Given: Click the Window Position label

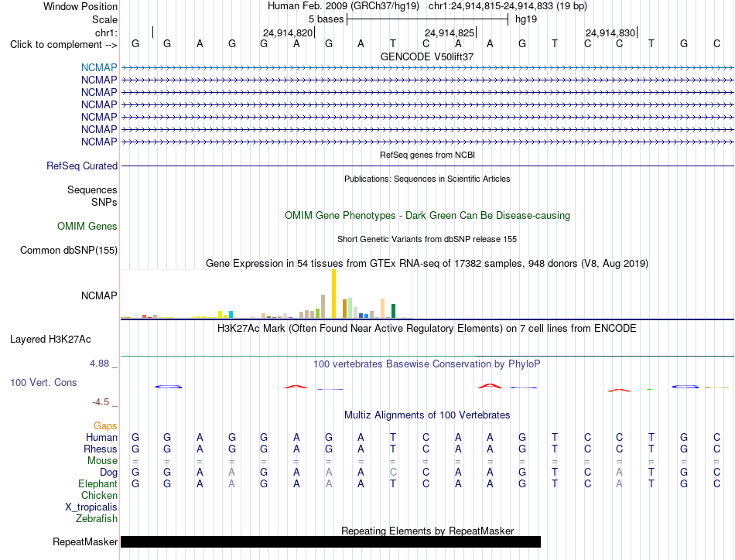Looking at the screenshot, I should pyautogui.click(x=80, y=6).
